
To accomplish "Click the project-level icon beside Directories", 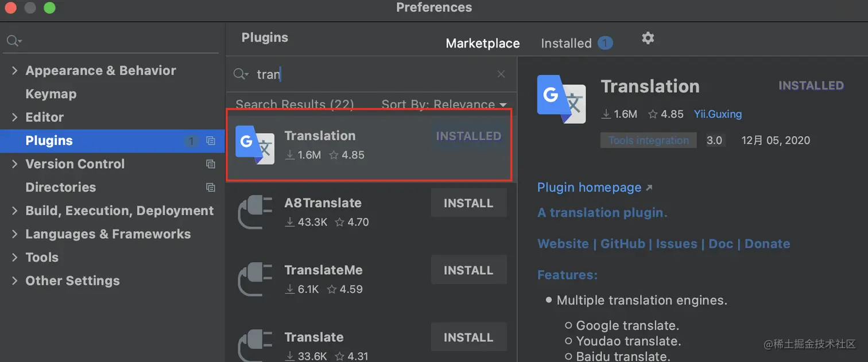I will coord(211,188).
